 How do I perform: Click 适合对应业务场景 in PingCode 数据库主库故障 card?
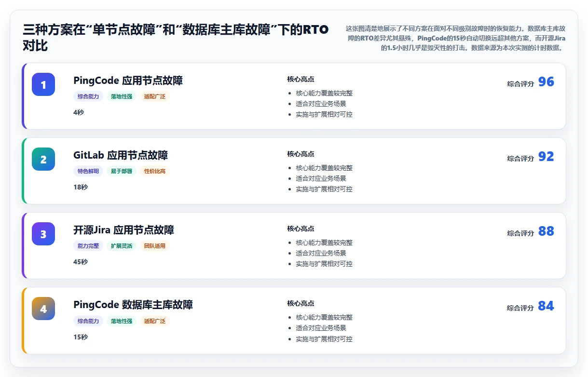[321, 328]
